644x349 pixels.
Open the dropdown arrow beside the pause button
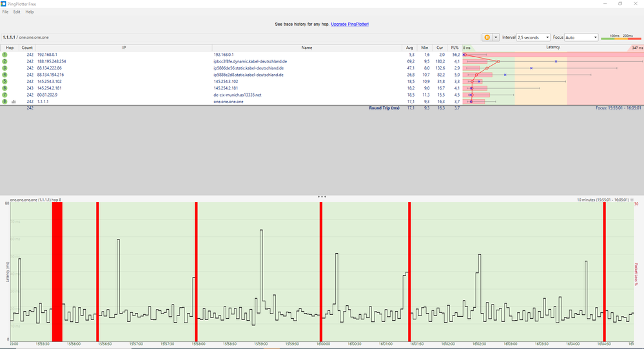click(496, 37)
